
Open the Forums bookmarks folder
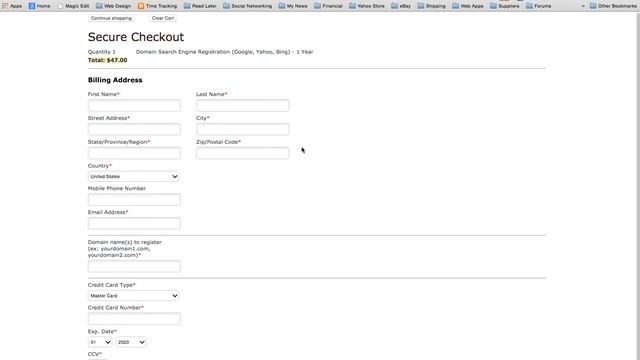(539, 6)
